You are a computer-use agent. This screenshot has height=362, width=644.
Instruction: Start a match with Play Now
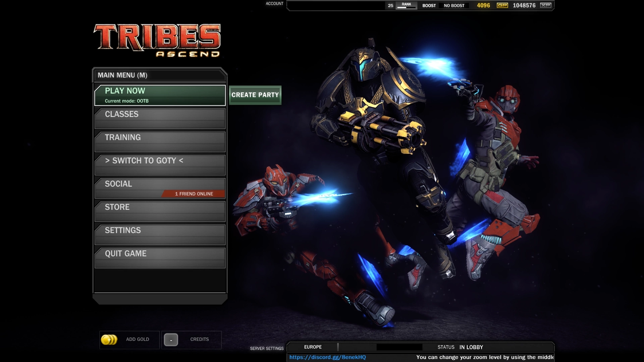160,95
